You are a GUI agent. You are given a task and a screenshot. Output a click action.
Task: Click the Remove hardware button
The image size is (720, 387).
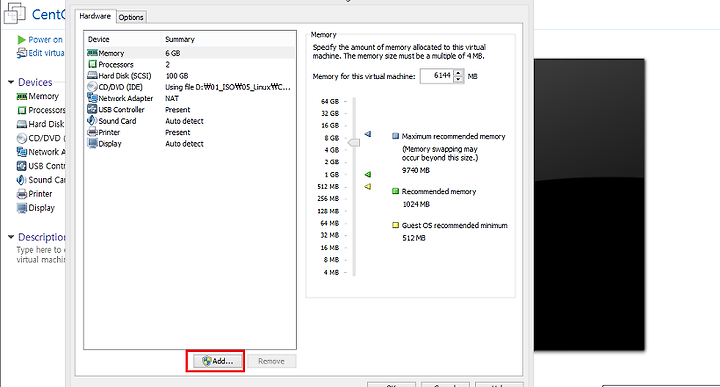(271, 361)
